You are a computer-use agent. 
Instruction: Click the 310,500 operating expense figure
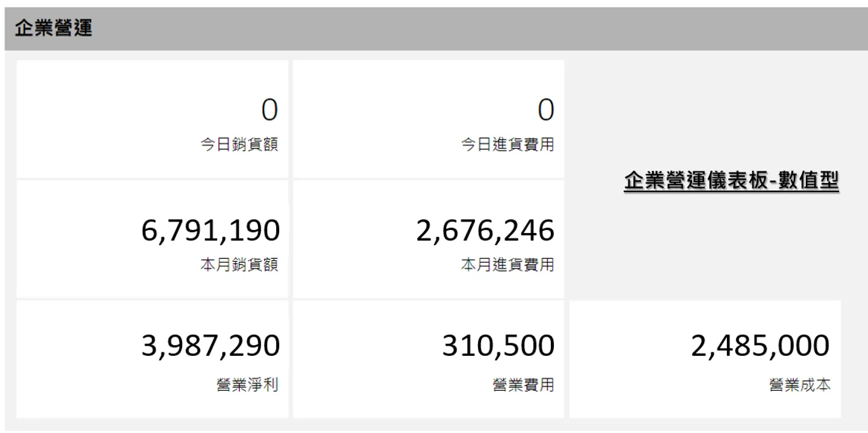point(498,346)
